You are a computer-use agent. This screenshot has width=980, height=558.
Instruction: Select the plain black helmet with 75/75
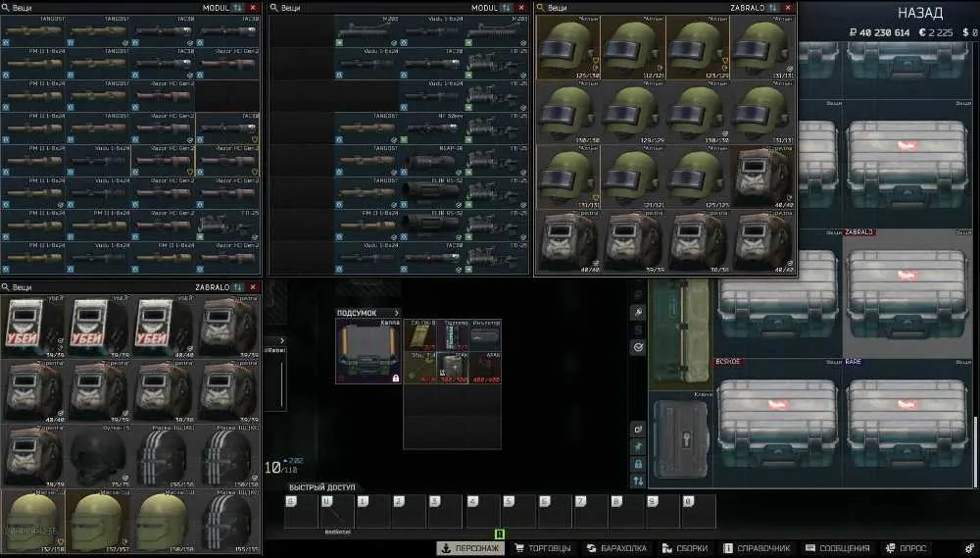pos(98,457)
